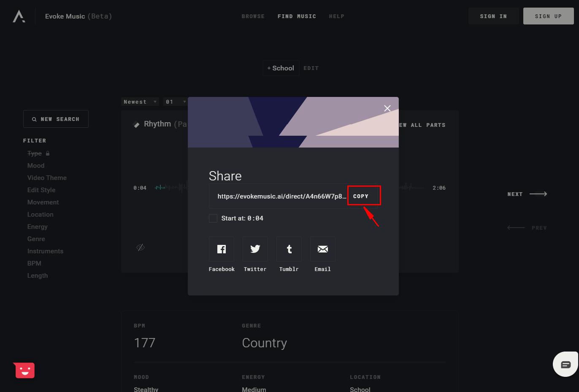Open the 01 page dropdown
Image resolution: width=579 pixels, height=392 pixels.
(x=176, y=102)
